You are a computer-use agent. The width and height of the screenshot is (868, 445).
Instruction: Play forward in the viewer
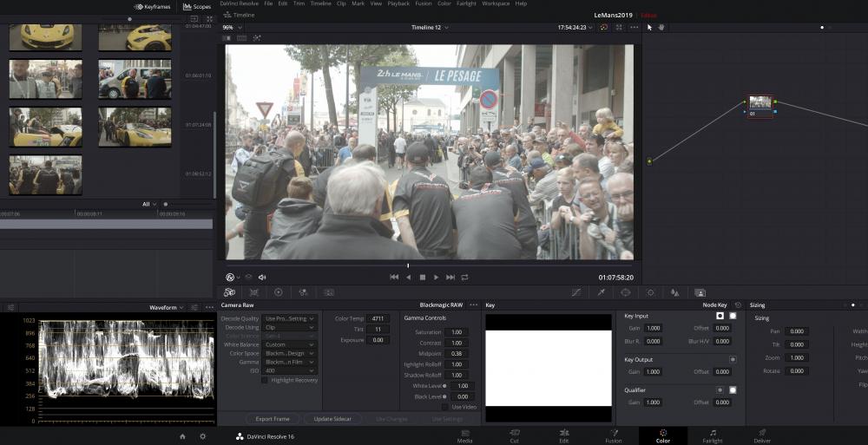436,278
